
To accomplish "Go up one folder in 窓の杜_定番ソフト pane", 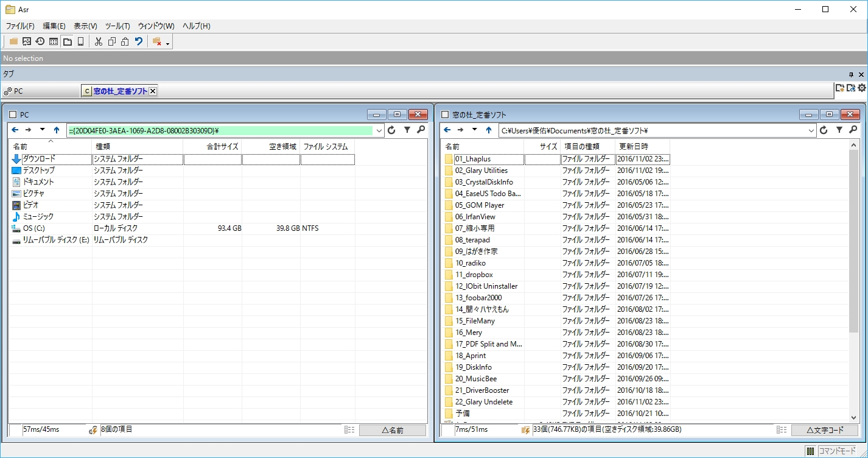I will [x=489, y=130].
